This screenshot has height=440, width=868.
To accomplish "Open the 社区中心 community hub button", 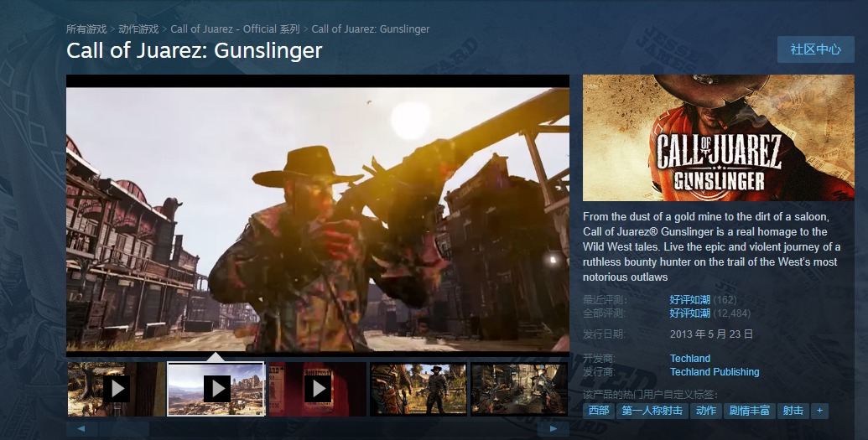I will [x=815, y=49].
